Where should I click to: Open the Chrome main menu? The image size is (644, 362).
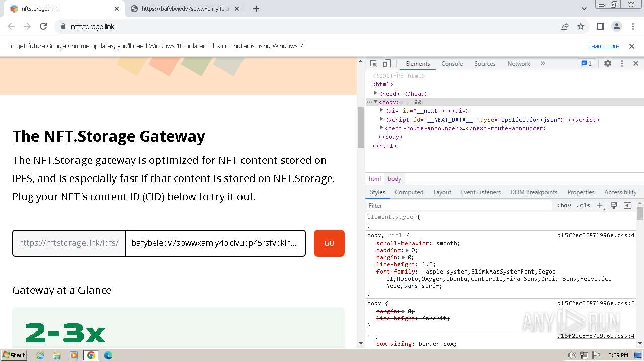click(x=632, y=27)
